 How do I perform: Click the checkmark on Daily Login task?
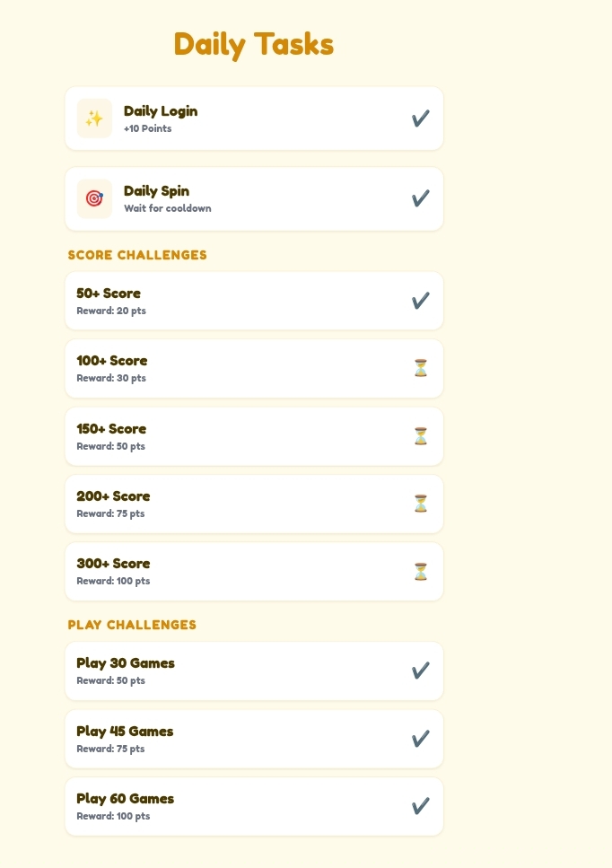click(421, 118)
